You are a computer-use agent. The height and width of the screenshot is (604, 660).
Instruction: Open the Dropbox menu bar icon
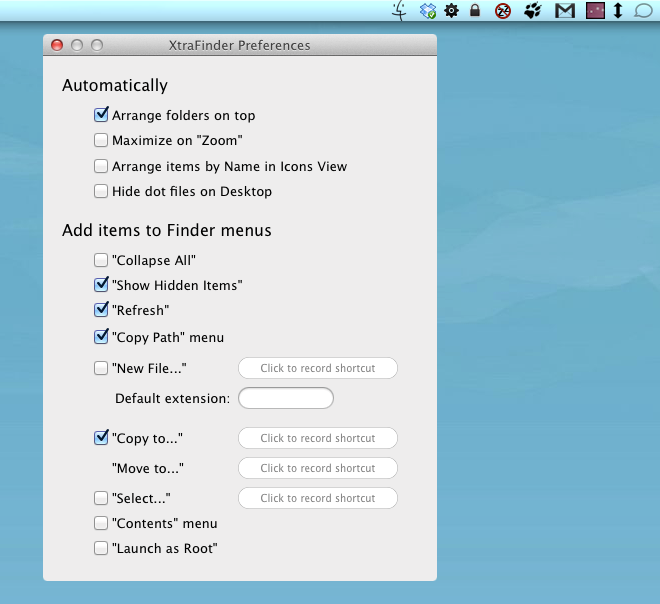pos(428,11)
